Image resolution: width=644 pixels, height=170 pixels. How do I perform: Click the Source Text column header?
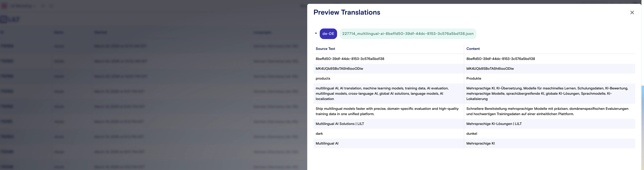[325, 49]
